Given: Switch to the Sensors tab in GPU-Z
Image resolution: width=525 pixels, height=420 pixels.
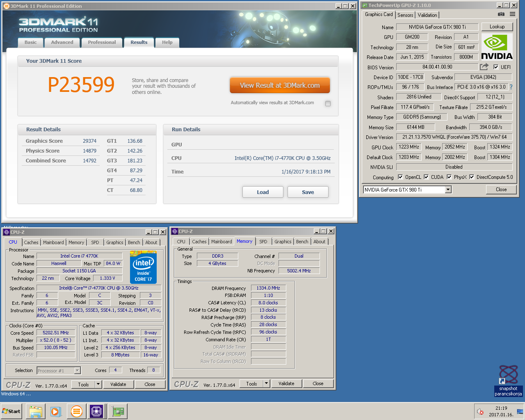Looking at the screenshot, I should pyautogui.click(x=405, y=15).
